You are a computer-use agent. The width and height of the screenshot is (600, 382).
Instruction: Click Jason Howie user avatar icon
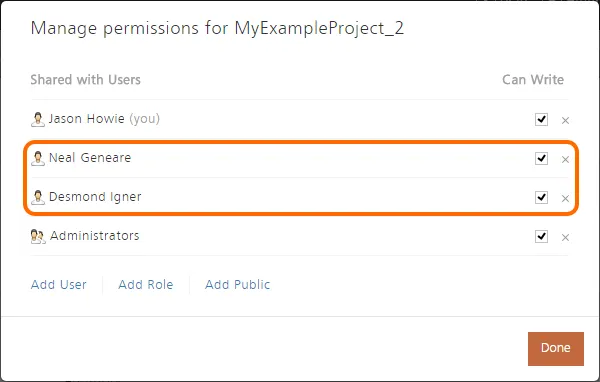click(38, 119)
